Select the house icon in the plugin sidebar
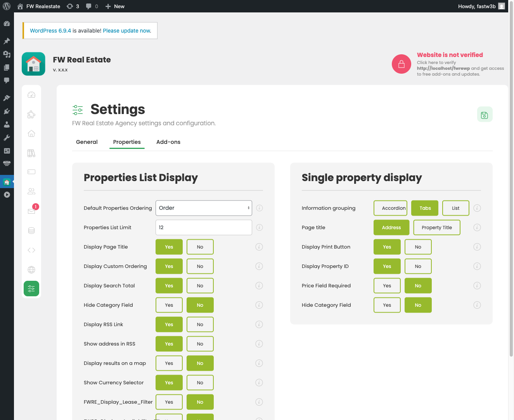 tap(31, 133)
